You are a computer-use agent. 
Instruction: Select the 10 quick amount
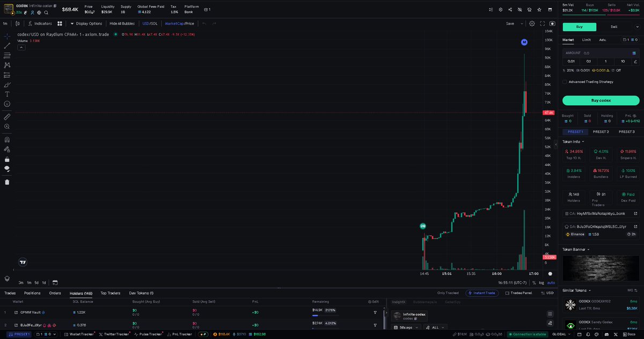623,61
